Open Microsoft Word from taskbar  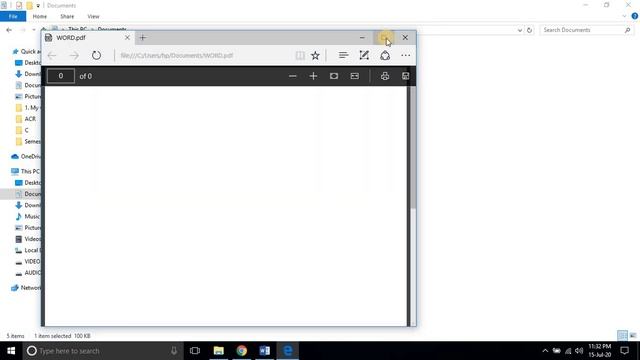pos(264,351)
